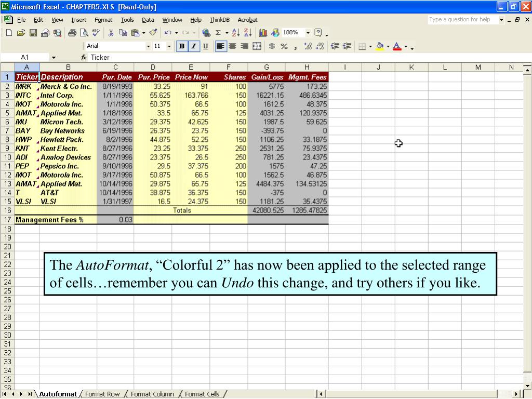The image size is (532, 399).
Task: Undo the AutoFormat change
Action: [x=168, y=33]
